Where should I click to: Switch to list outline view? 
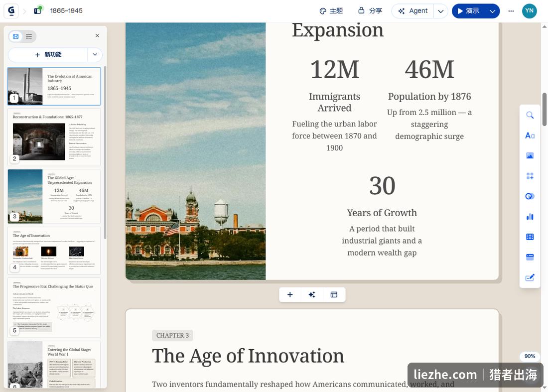point(29,36)
